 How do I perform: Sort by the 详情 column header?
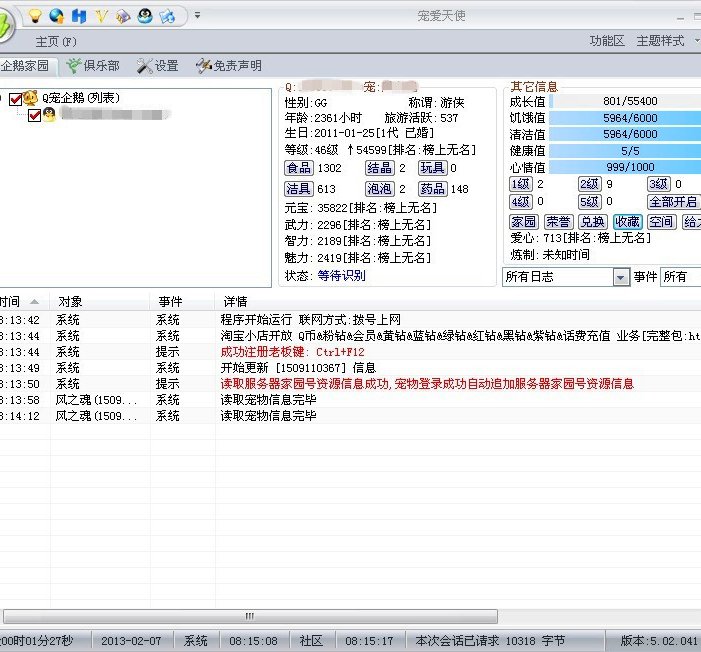coord(458,302)
